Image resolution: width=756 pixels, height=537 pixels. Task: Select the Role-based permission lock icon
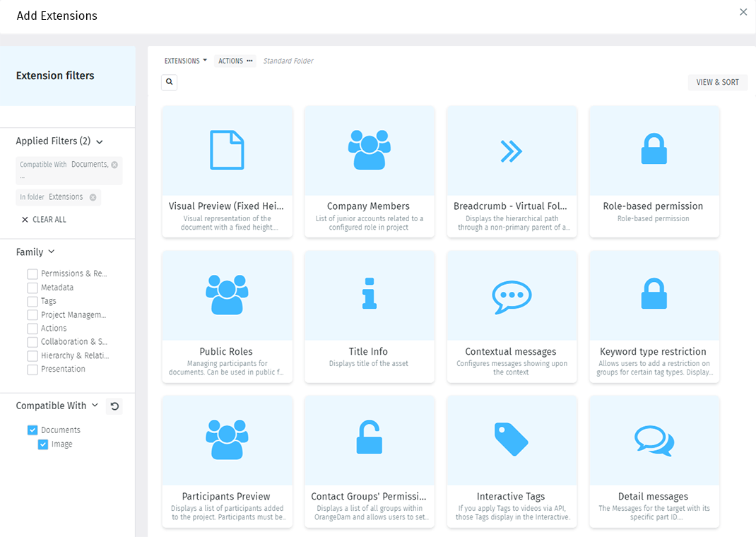654,149
